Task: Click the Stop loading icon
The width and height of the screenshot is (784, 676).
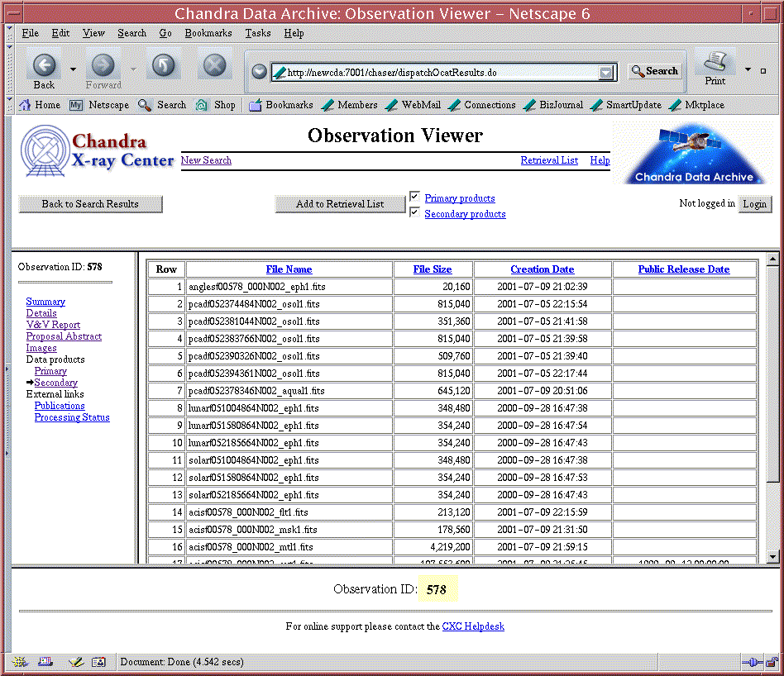Action: click(215, 65)
